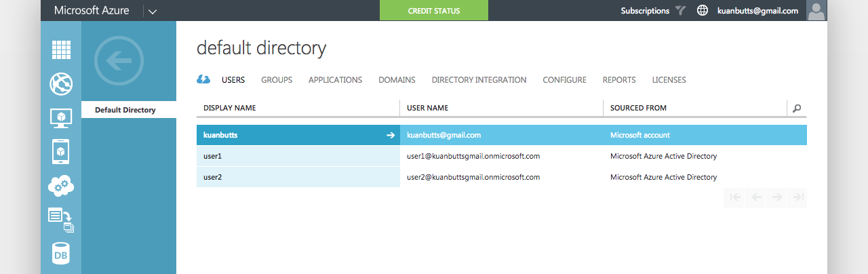The image size is (868, 274).
Task: Click the search magnifier in table header
Action: (x=797, y=108)
